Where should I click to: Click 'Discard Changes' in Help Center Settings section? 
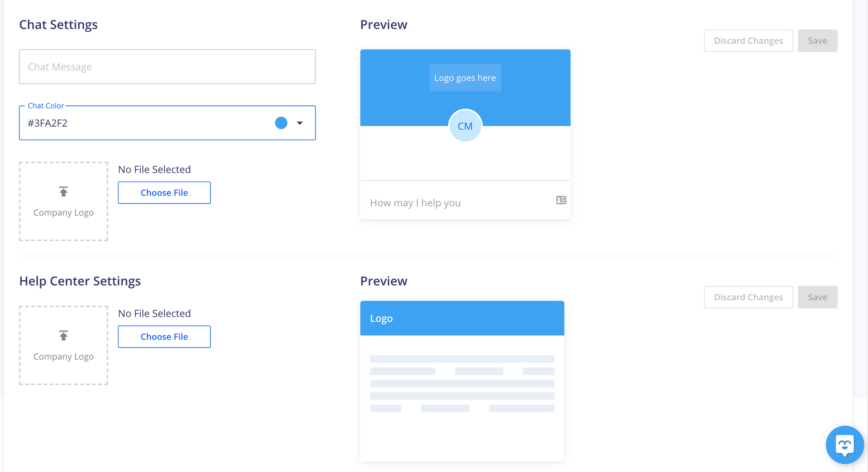(749, 297)
